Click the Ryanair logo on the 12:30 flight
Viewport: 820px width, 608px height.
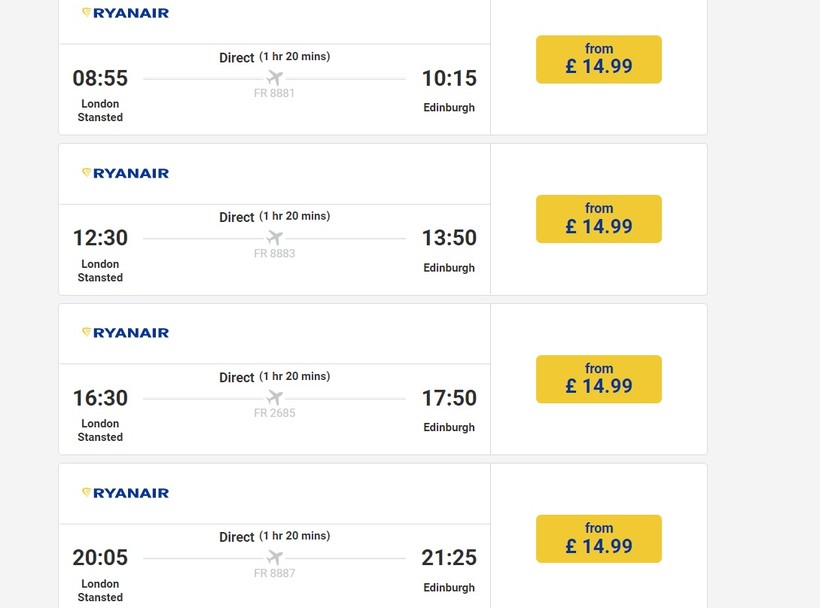click(x=126, y=173)
